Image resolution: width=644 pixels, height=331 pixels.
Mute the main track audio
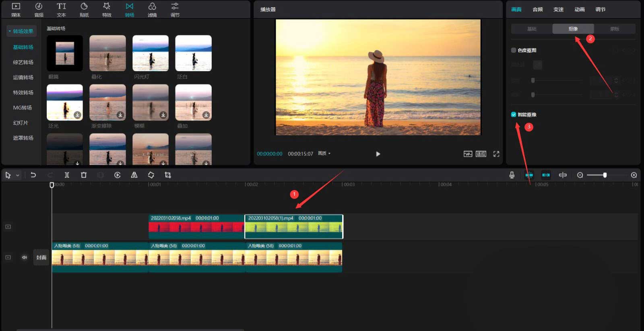pyautogui.click(x=25, y=257)
